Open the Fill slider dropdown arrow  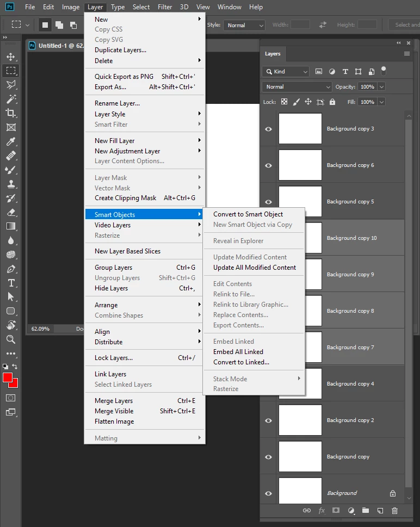pos(382,102)
